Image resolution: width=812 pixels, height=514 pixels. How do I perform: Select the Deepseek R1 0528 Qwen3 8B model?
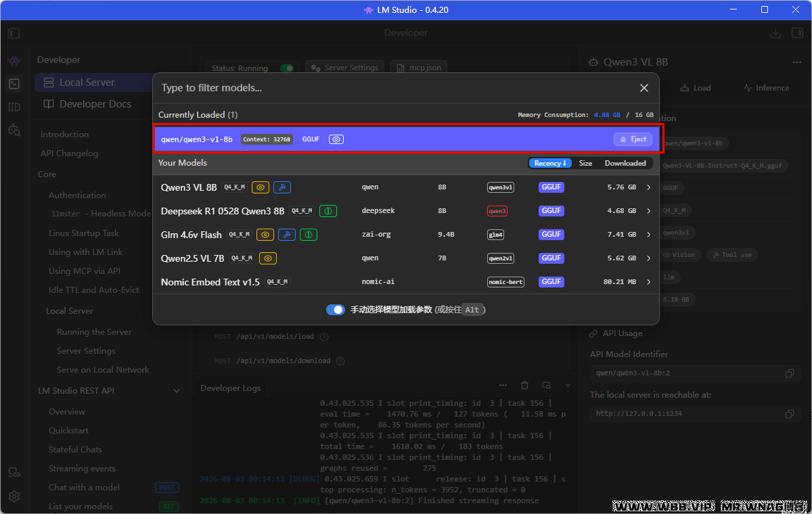223,211
